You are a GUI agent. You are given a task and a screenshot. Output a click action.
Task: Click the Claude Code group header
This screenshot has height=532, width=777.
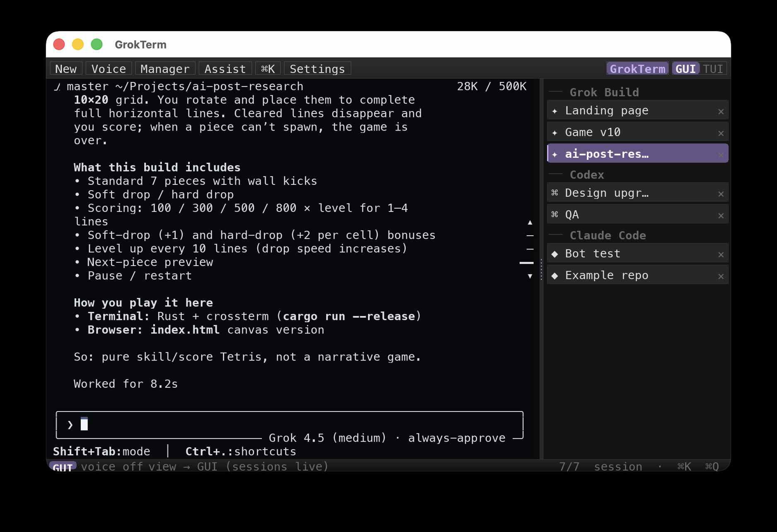coord(608,235)
